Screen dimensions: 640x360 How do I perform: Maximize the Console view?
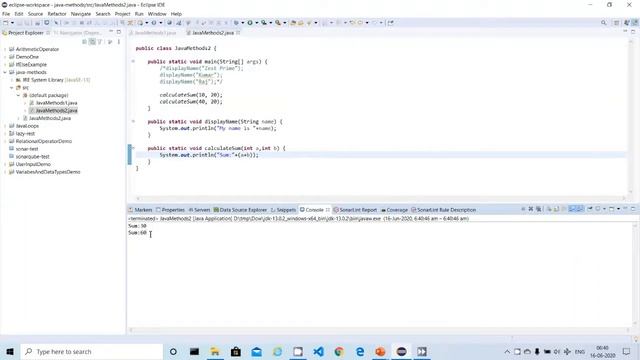(633, 209)
